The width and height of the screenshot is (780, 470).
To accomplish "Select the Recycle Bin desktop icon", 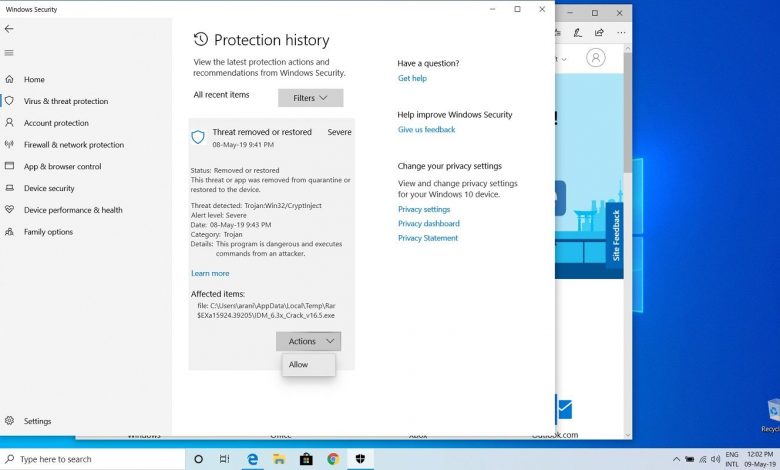I will pyautogui.click(x=773, y=416).
